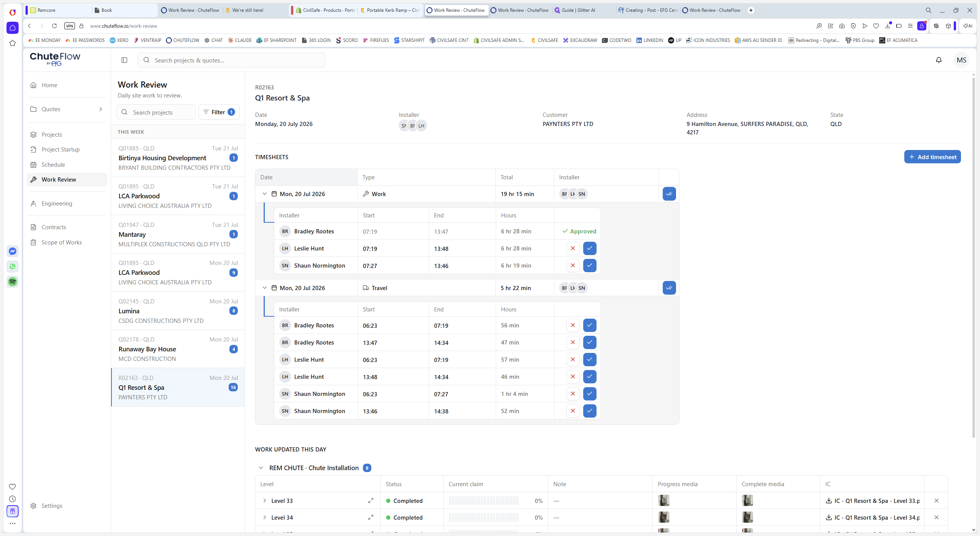Approve Leslie Hunt 06:23 travel entry
This screenshot has height=536, width=980.
[589, 359]
